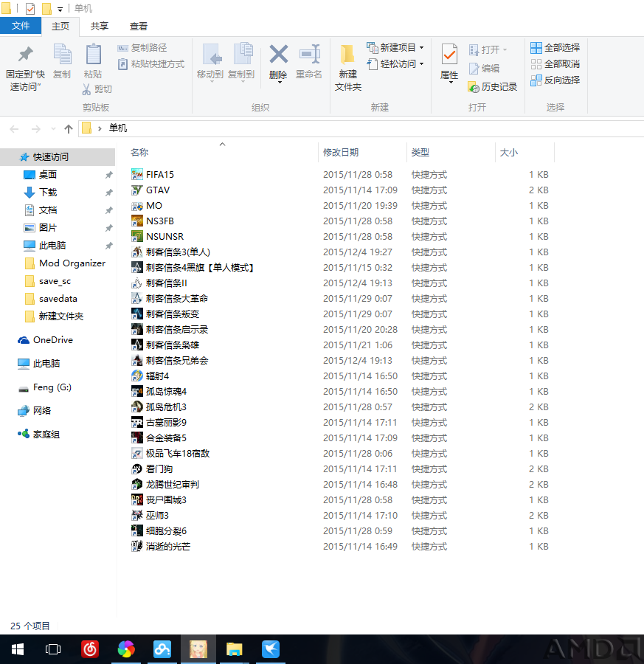644x664 pixels.
Task: Click Paste shortcut (粘贴快捷方式) button
Action: click(x=150, y=64)
